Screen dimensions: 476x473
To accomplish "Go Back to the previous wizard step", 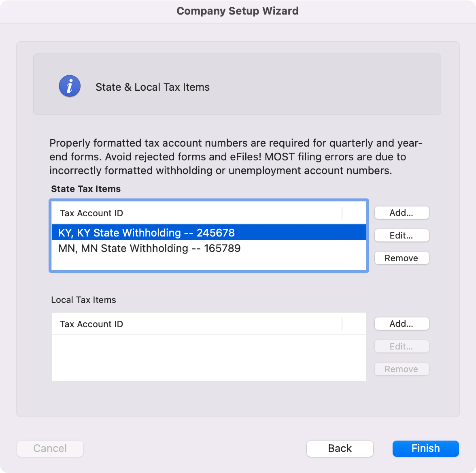I will click(x=340, y=448).
